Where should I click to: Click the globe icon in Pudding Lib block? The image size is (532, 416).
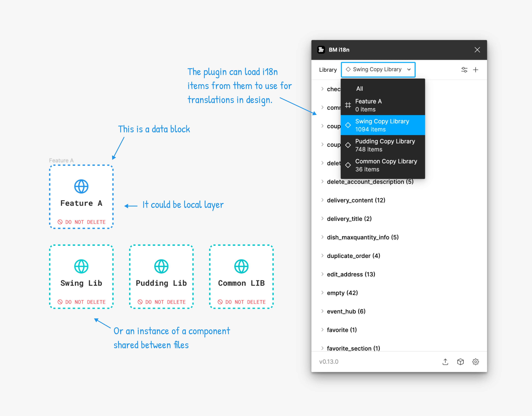pos(161,266)
